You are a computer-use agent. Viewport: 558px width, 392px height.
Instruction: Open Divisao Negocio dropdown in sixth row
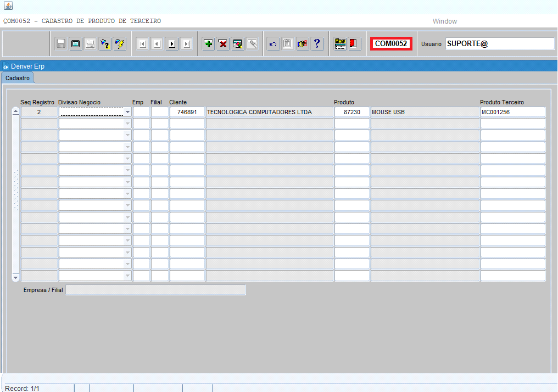click(x=127, y=170)
